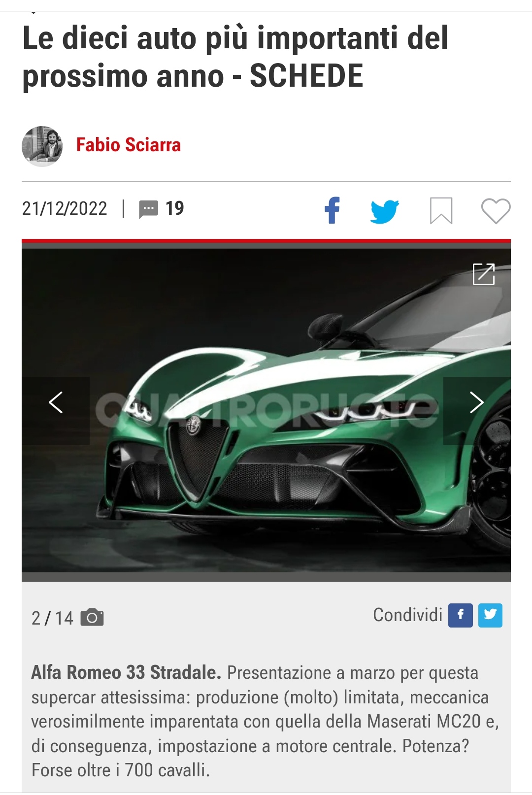Open the Fabio Sciarra author link

pos(129,145)
